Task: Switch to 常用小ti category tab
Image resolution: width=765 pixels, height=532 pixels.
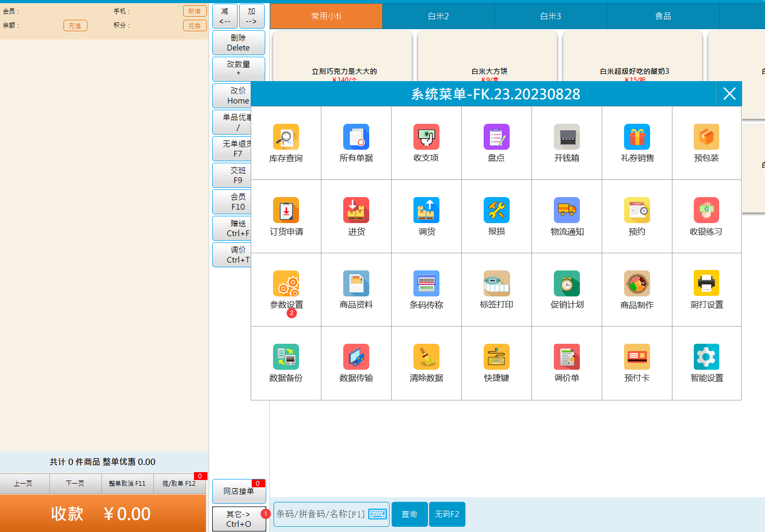Action: click(326, 16)
